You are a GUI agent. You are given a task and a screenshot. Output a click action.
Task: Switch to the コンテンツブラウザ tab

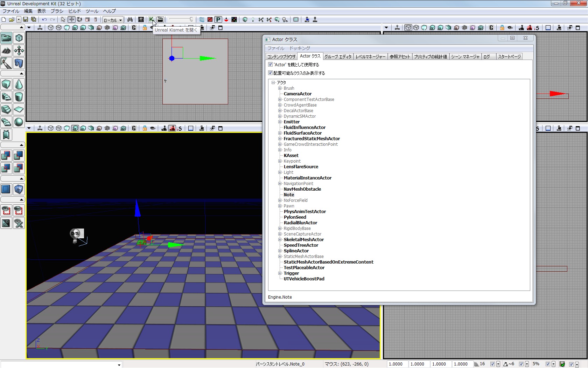tap(281, 56)
